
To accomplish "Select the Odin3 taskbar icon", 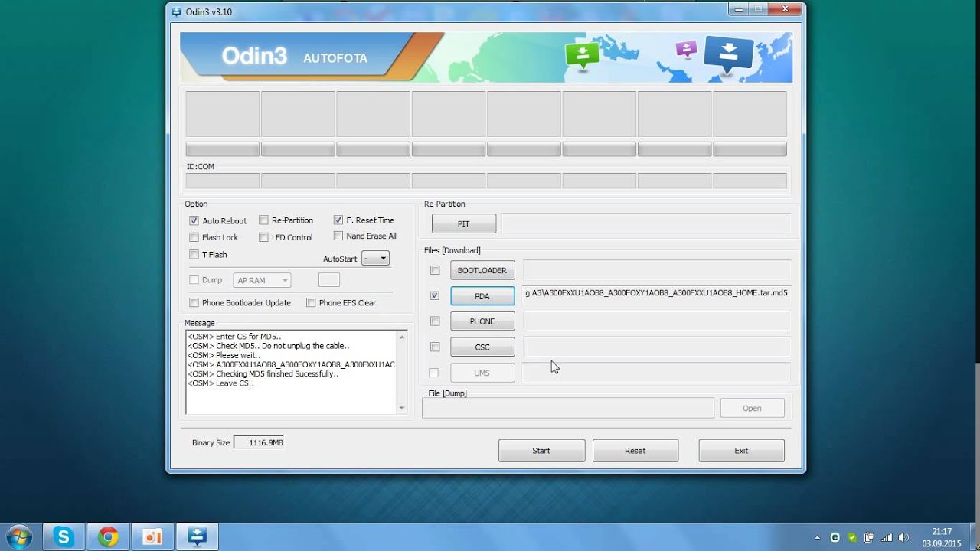I will 198,537.
